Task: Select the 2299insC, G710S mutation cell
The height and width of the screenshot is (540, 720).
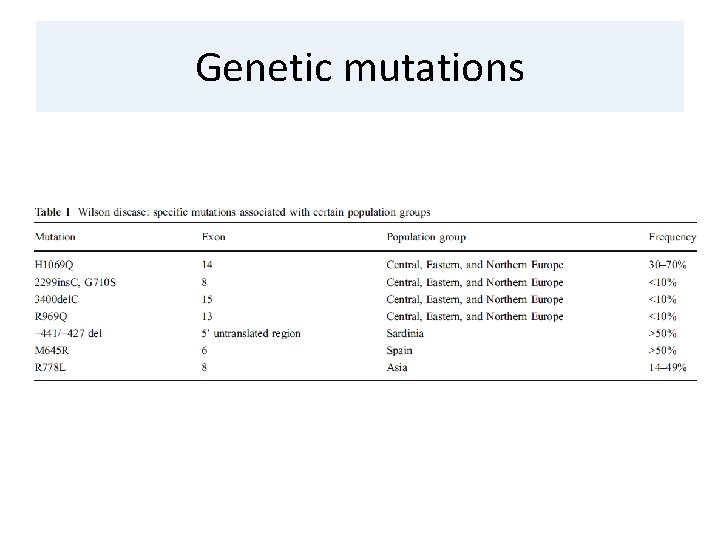Action: [x=75, y=282]
